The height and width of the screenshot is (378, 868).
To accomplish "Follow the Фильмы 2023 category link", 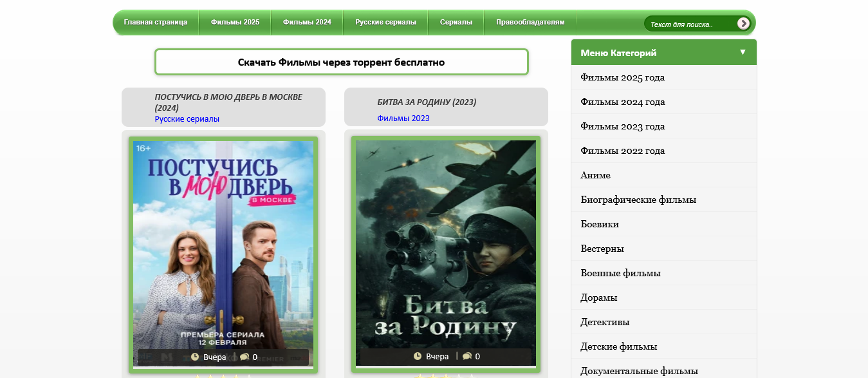I will pos(403,118).
